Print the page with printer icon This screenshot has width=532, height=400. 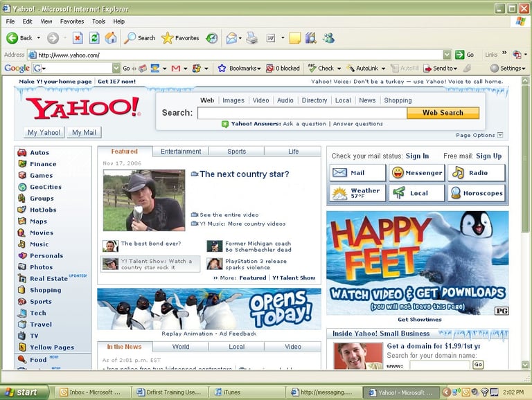click(251, 38)
